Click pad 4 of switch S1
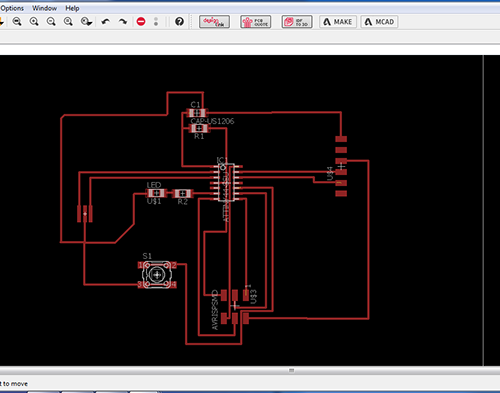This screenshot has height=393, width=500. [x=174, y=284]
